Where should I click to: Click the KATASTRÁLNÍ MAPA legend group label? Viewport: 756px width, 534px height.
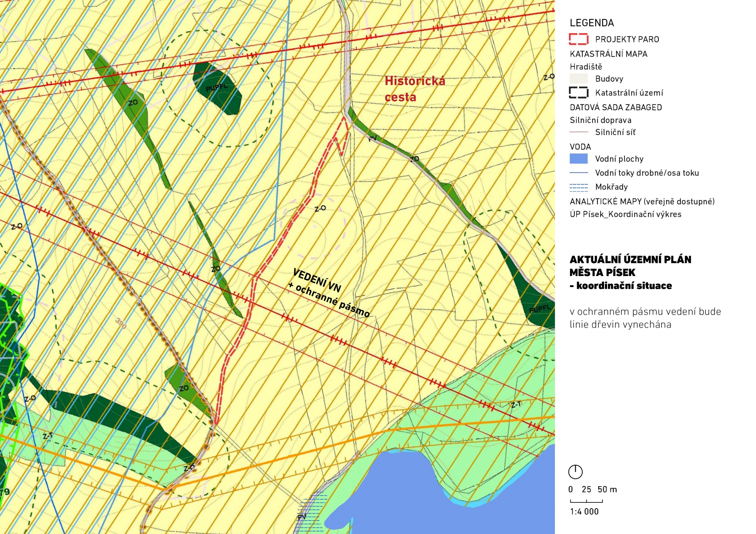[x=608, y=54]
